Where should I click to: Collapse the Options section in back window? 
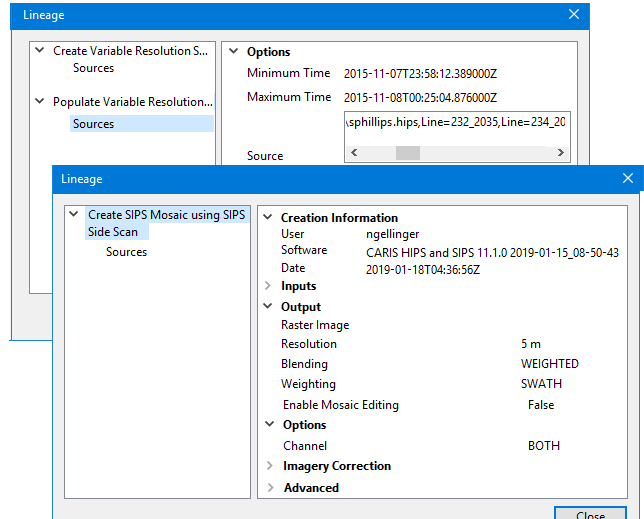(x=233, y=52)
